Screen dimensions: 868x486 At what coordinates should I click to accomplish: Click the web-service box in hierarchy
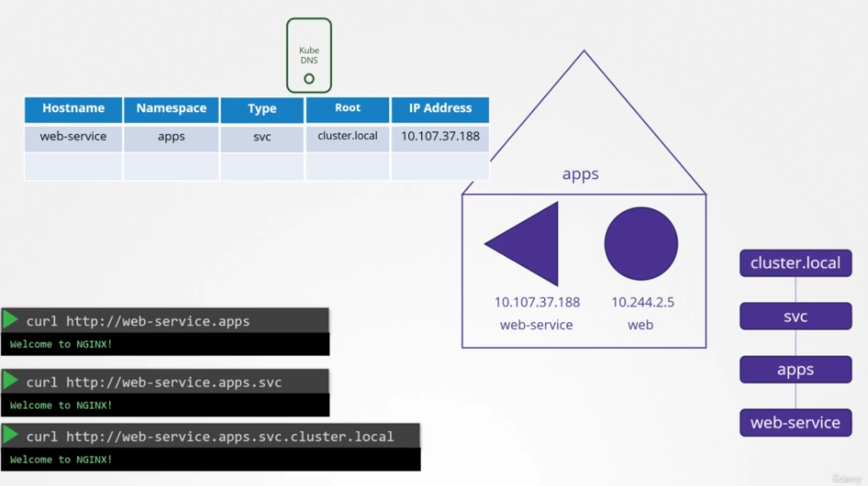click(795, 423)
